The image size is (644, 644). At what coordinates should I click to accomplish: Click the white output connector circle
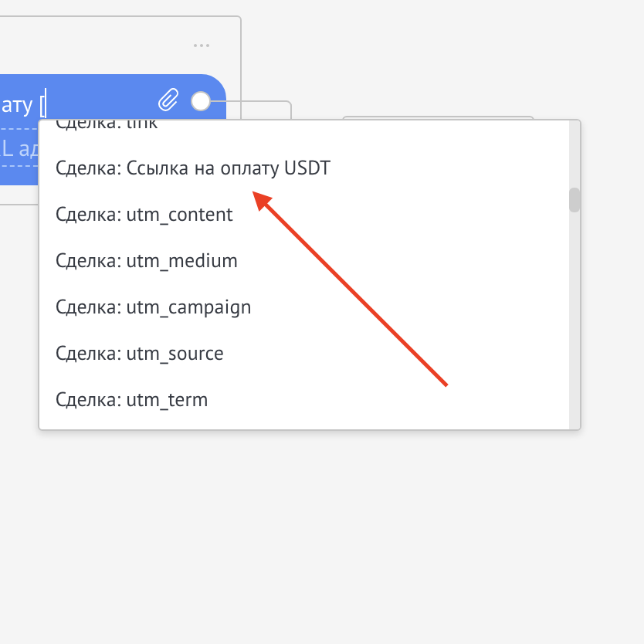(201, 100)
